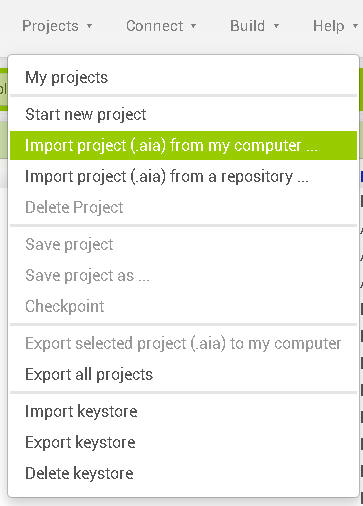Select Export keystore

183,442
